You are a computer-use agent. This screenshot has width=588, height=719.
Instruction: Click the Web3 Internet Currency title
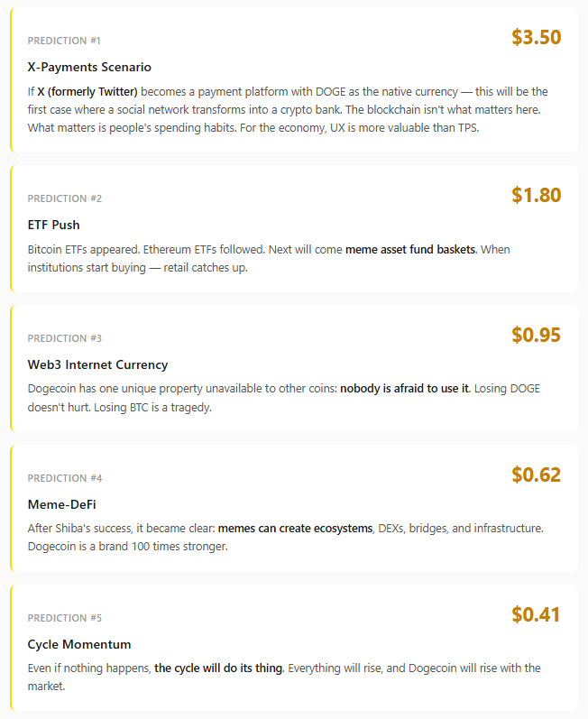(x=97, y=364)
